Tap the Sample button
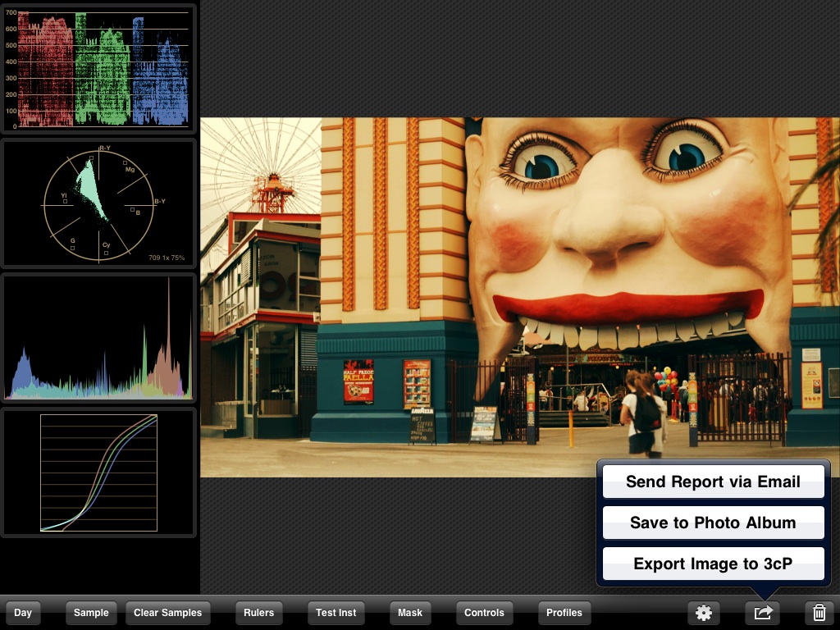The width and height of the screenshot is (840, 630). (91, 612)
